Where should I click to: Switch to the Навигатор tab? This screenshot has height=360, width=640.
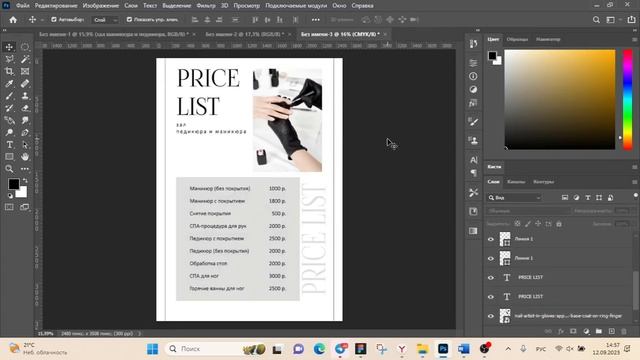(x=548, y=40)
